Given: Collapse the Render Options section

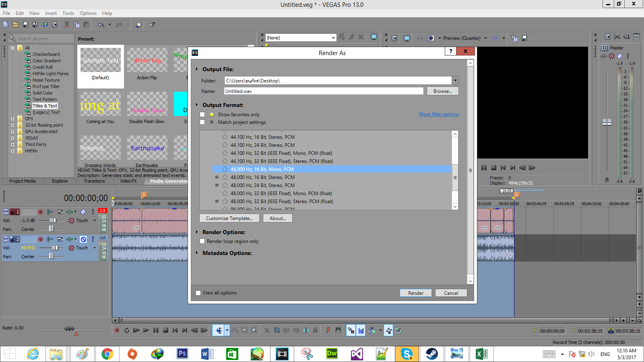Looking at the screenshot, I should click(x=197, y=232).
